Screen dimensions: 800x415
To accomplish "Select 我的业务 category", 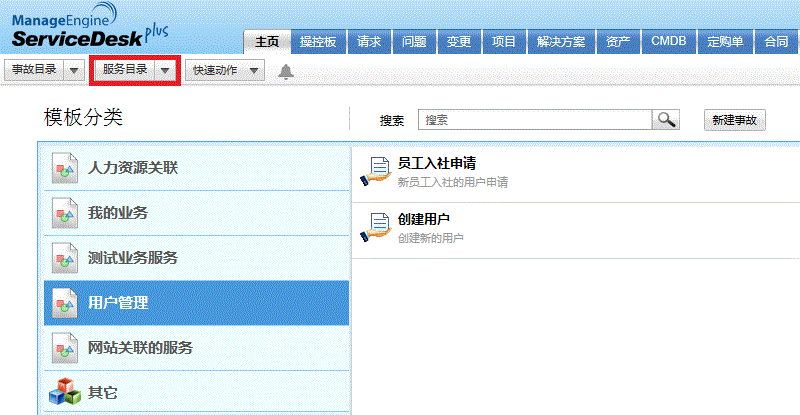I will [x=196, y=213].
